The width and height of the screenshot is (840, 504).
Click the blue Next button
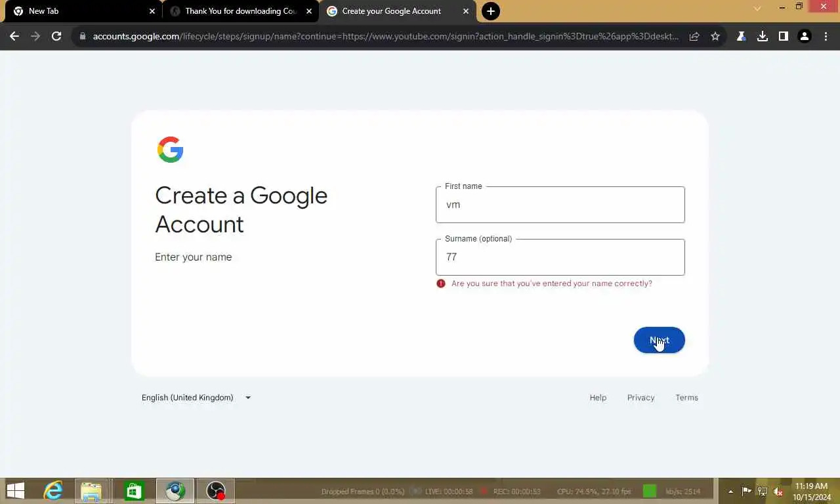tap(659, 340)
